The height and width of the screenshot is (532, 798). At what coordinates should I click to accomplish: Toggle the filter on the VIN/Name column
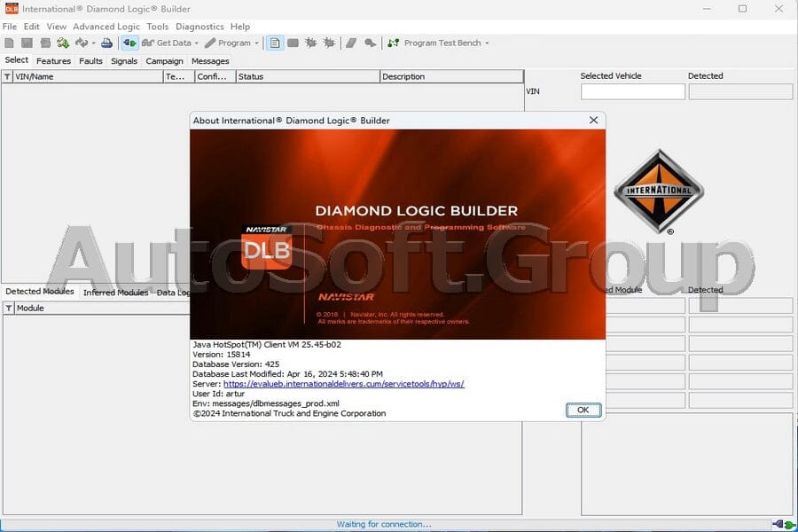(6, 76)
